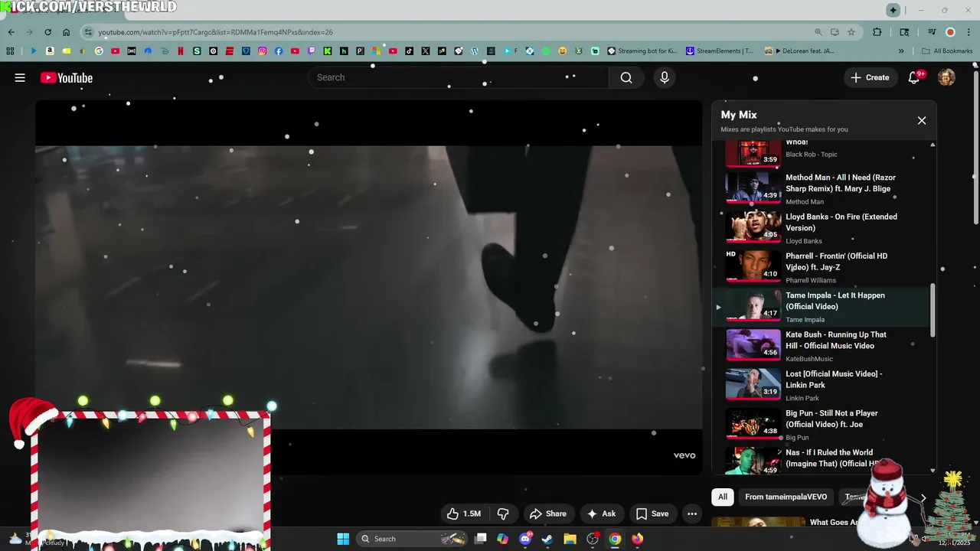Expand hidden bookmarks overflow chevron
Image resolution: width=980 pixels, height=551 pixels.
pyautogui.click(x=901, y=51)
